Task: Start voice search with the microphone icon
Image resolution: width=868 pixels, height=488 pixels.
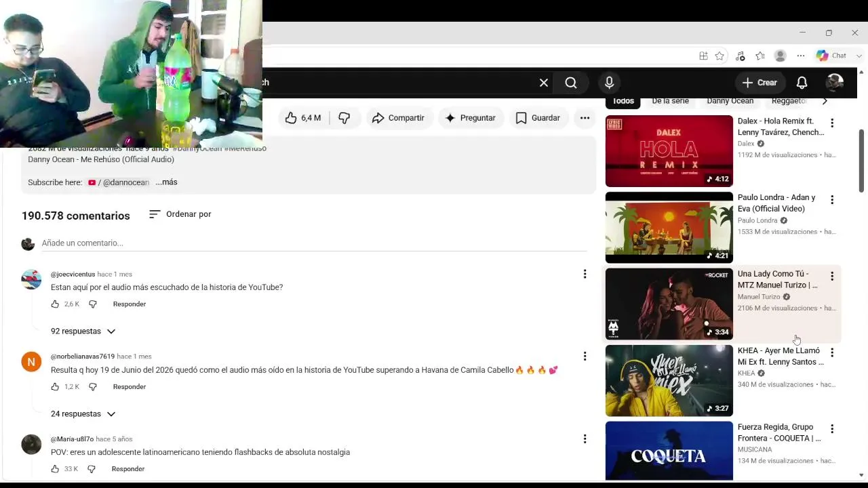Action: click(x=609, y=83)
